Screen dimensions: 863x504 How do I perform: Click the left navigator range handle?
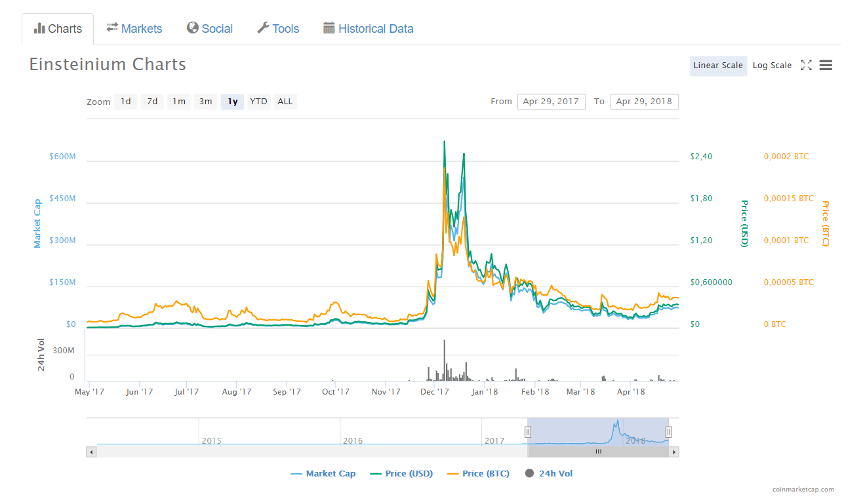pos(527,431)
